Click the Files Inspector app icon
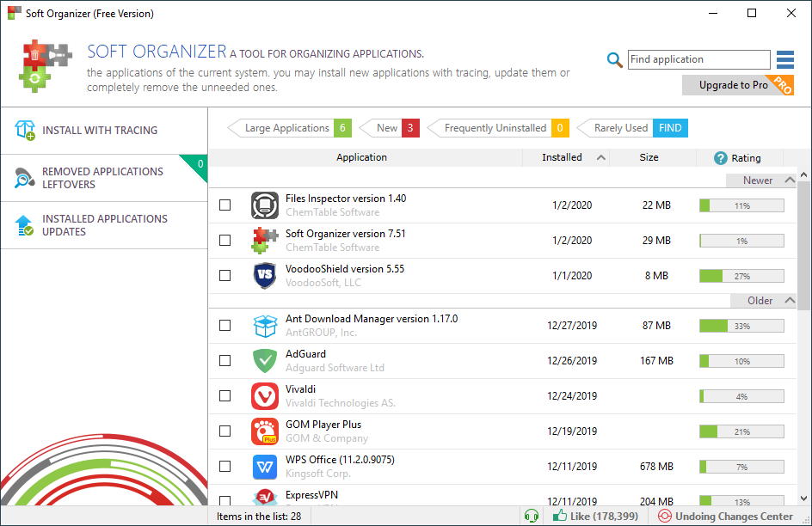This screenshot has height=526, width=812. point(265,205)
